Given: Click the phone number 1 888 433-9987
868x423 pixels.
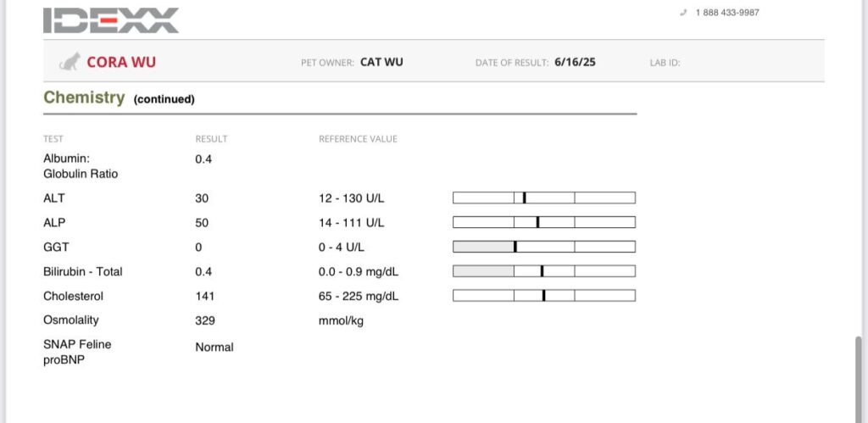Looking at the screenshot, I should click(x=727, y=13).
